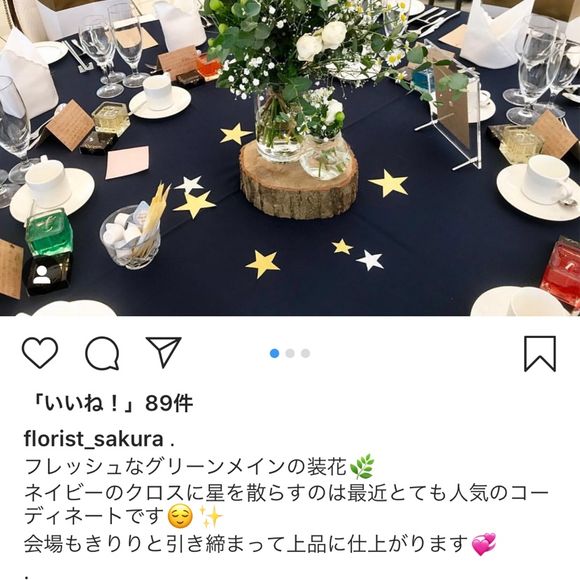Tap the caption line フレッシュなグリーンメインの装花
Viewport: 580px width, 580px height.
tap(185, 467)
